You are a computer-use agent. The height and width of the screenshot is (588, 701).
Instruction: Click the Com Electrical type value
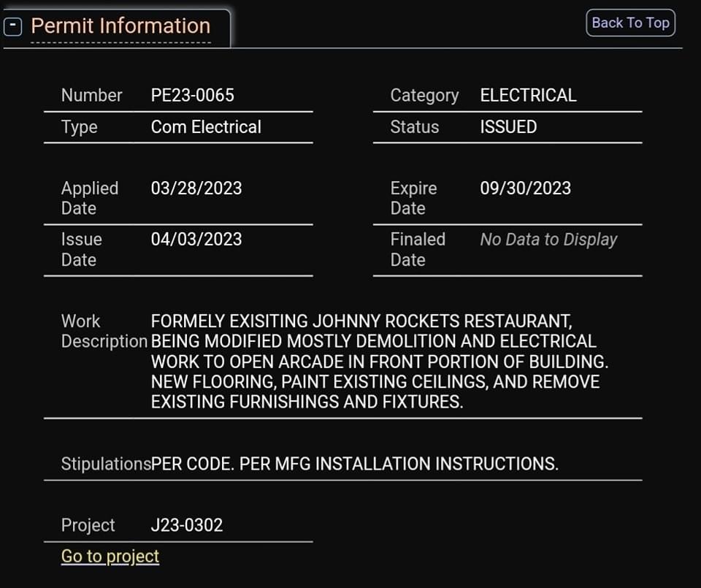(206, 127)
